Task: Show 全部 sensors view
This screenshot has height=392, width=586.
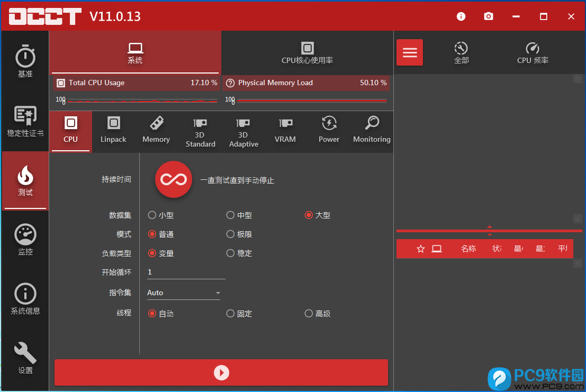Action: [x=461, y=53]
